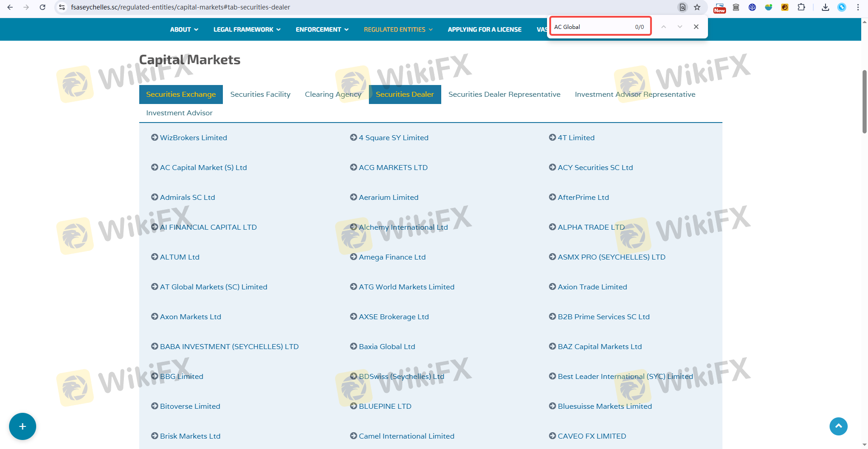This screenshot has width=868, height=449.
Task: Open the browser downloads icon
Action: click(x=826, y=7)
